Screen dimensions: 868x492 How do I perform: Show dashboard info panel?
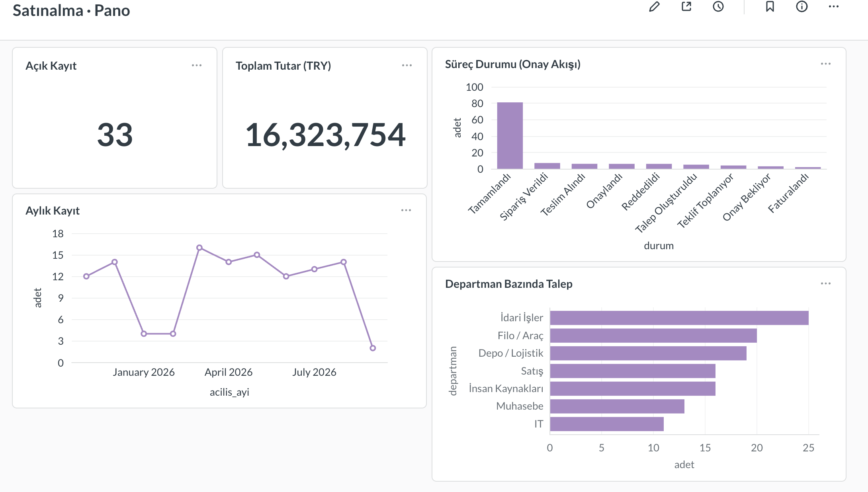click(x=802, y=6)
